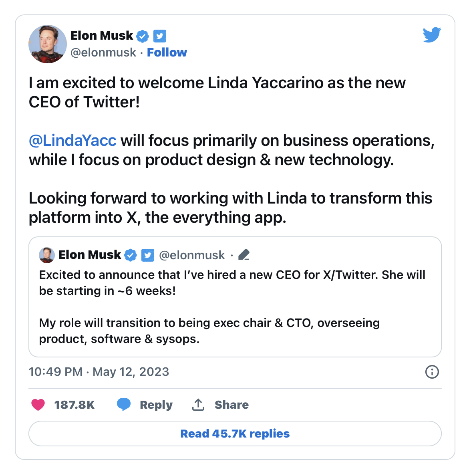Click the blue verified badge beside main author name
The height and width of the screenshot is (476, 471).
pos(143,36)
